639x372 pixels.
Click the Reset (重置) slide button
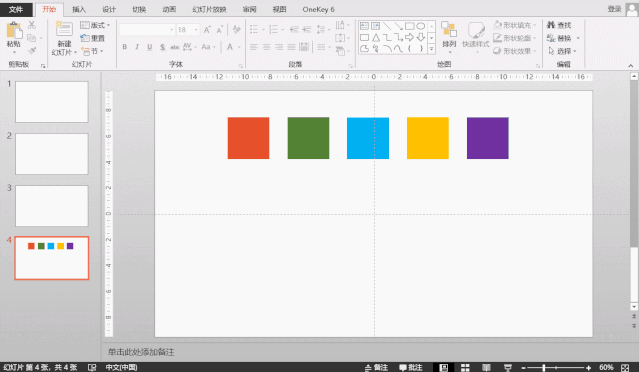pos(93,38)
